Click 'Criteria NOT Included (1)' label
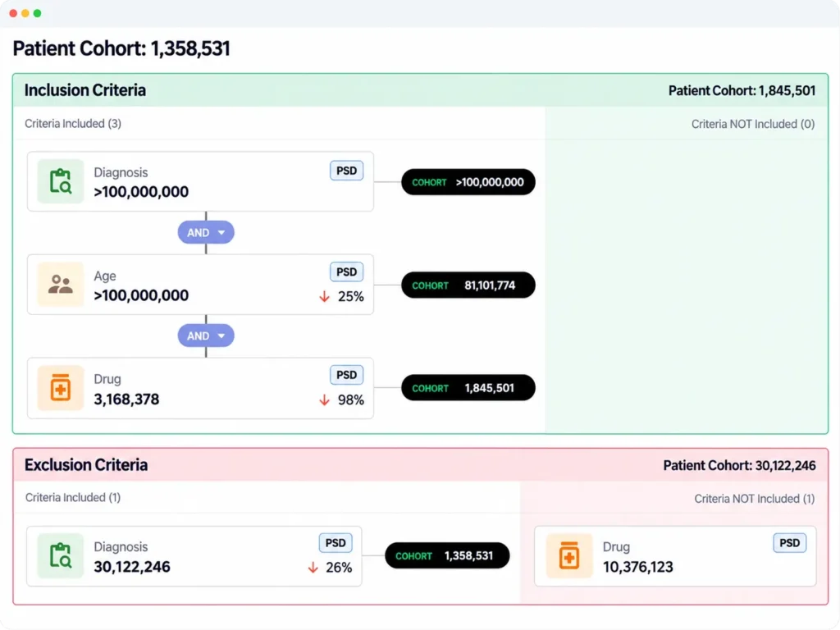 click(x=755, y=499)
